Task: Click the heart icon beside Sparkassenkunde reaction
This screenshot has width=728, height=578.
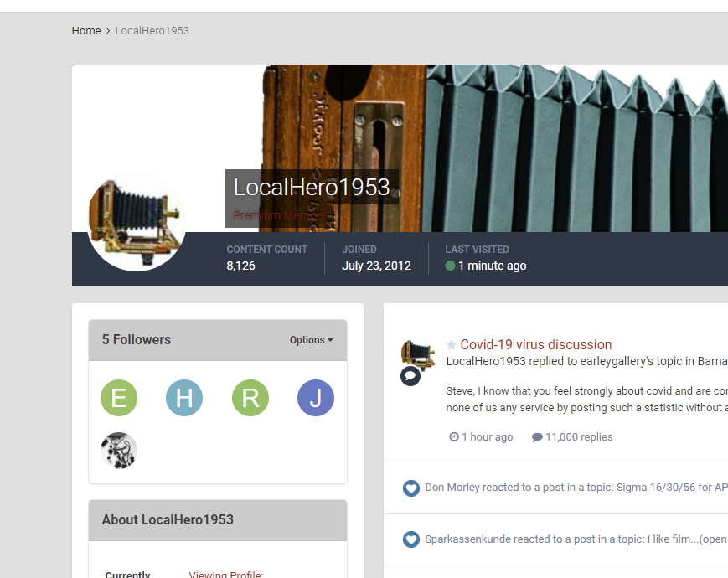Action: pyautogui.click(x=410, y=539)
